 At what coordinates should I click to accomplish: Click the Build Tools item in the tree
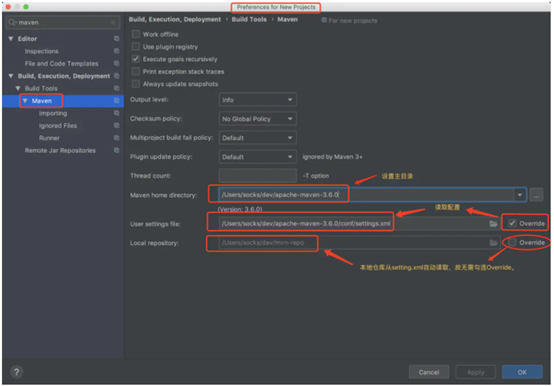coord(41,88)
